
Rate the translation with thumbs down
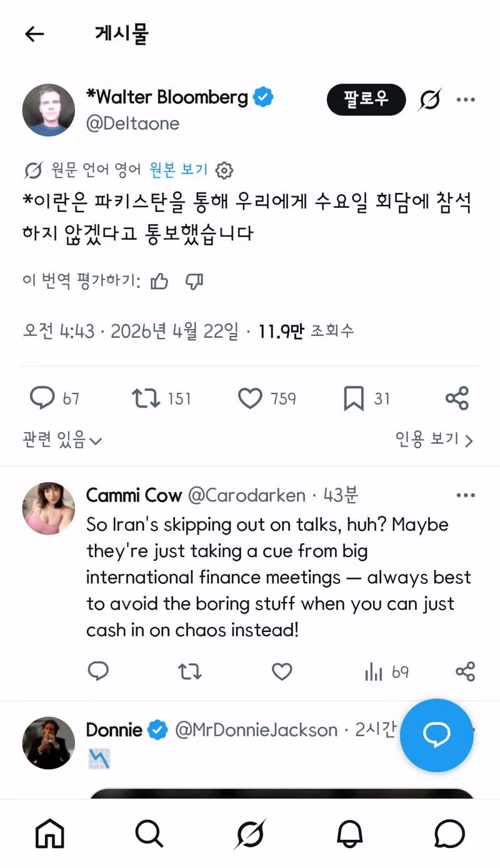coord(194,282)
